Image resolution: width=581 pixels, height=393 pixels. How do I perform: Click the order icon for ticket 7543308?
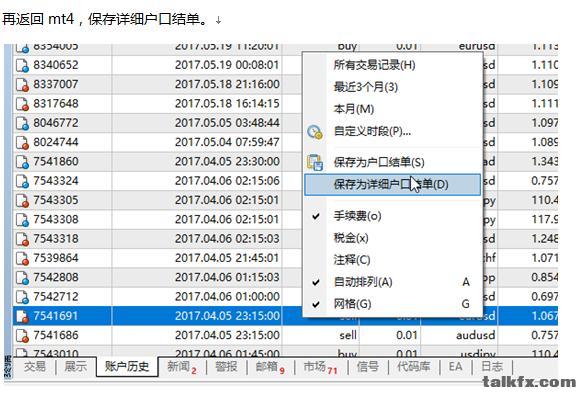coord(22,219)
